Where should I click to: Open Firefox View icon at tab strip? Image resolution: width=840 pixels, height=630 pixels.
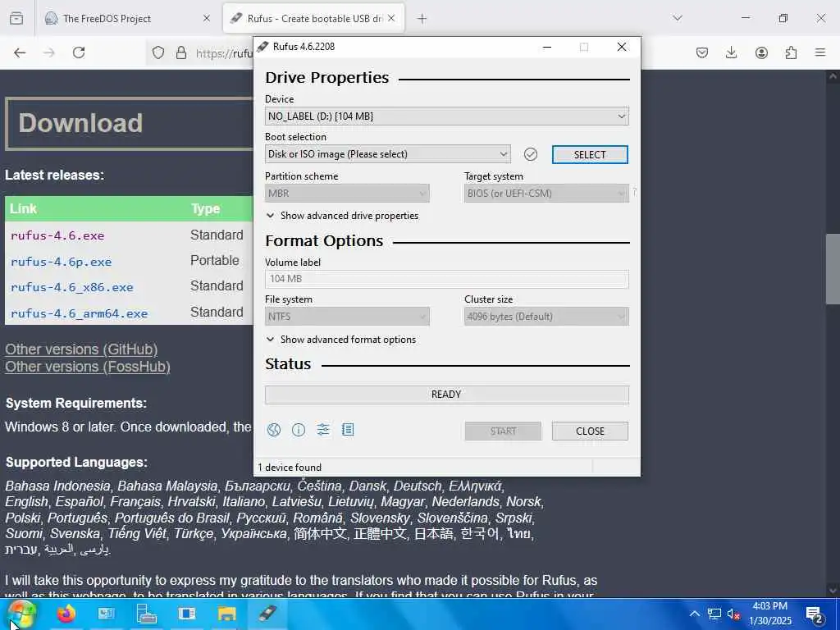(x=16, y=18)
